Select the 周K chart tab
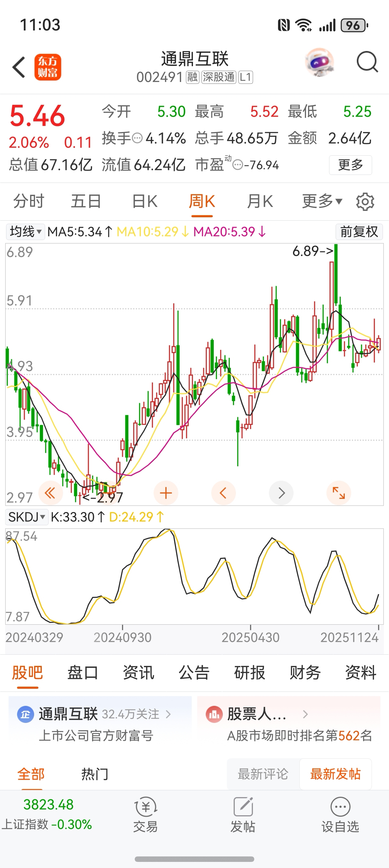The image size is (389, 868). (202, 201)
